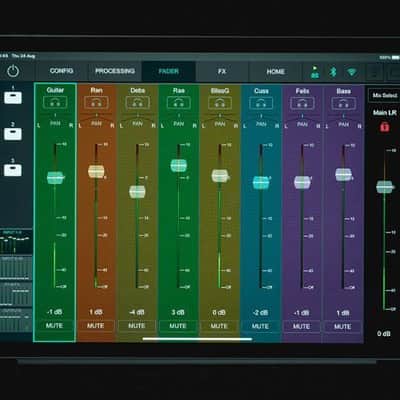Go to the HOME tab
Screen dimensions: 400x400
275,72
